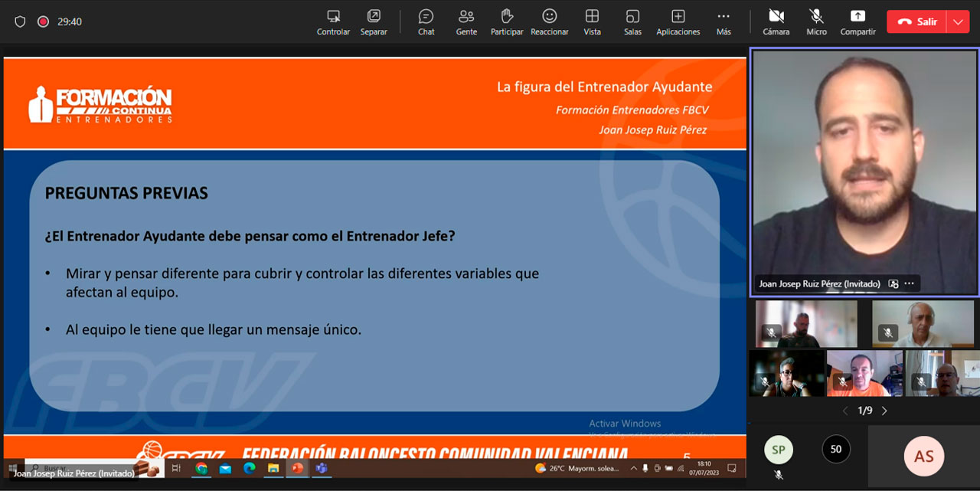The image size is (980, 491).
Task: Click muted mic icon on headphones participant
Action: click(888, 332)
